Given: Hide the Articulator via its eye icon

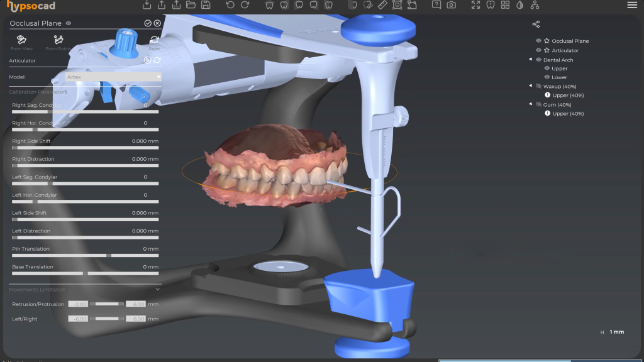Looking at the screenshot, I should tap(538, 50).
